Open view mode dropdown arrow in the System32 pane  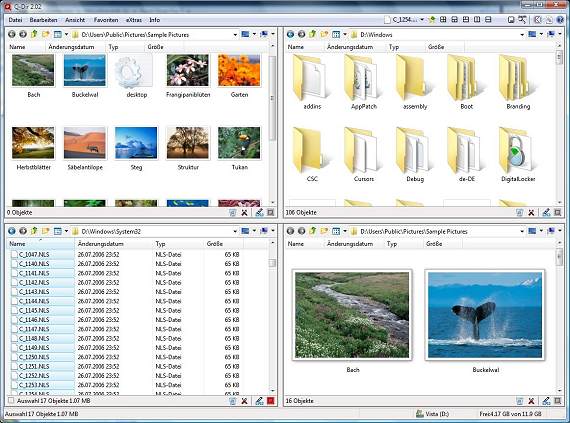click(x=66, y=231)
